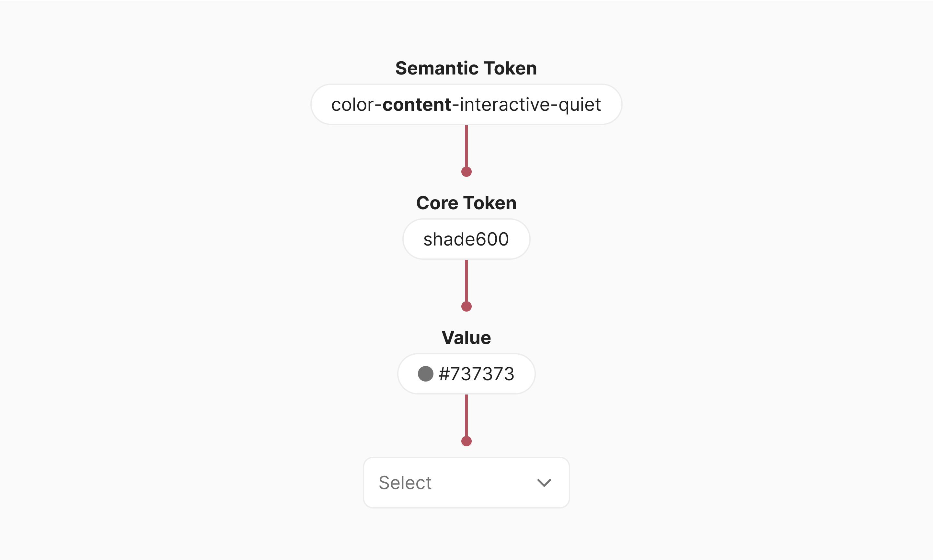Click the shade600 core token pill
Image resolution: width=933 pixels, height=560 pixels.
coord(466,239)
